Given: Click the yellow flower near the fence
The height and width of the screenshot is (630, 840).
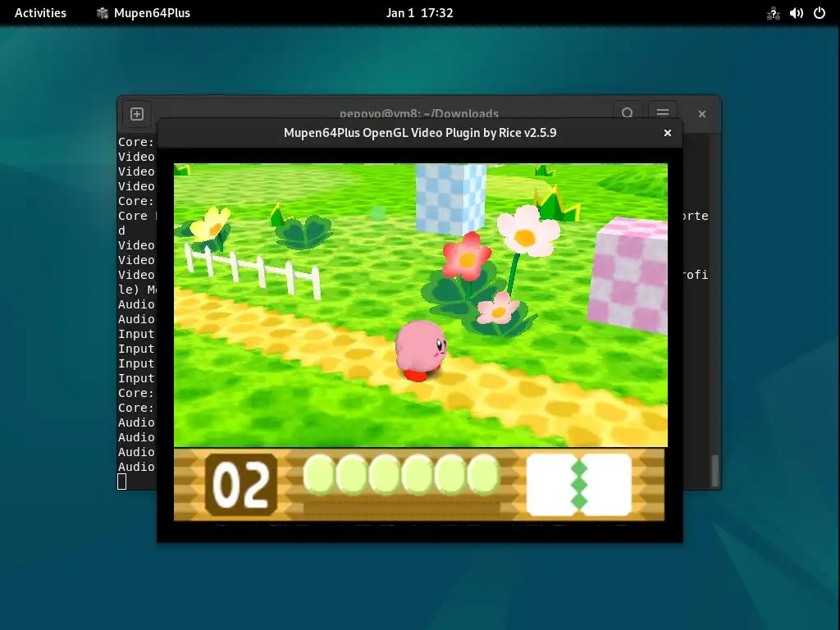Looking at the screenshot, I should tap(211, 223).
